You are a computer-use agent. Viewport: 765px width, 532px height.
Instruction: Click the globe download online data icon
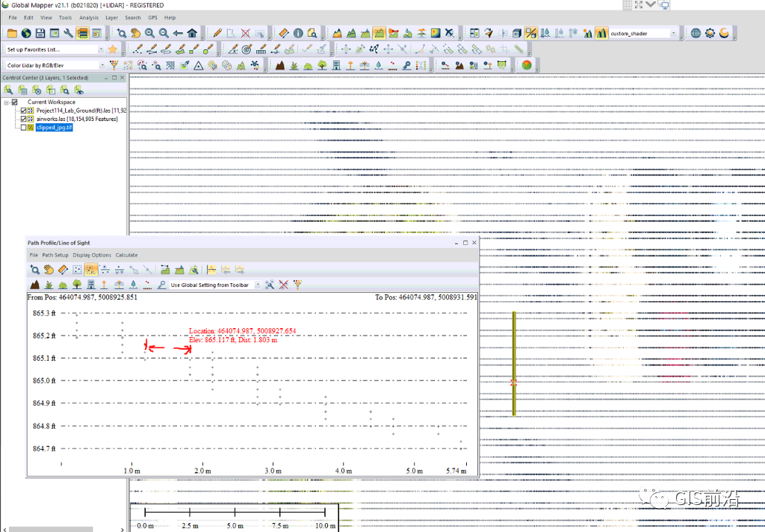click(x=26, y=33)
